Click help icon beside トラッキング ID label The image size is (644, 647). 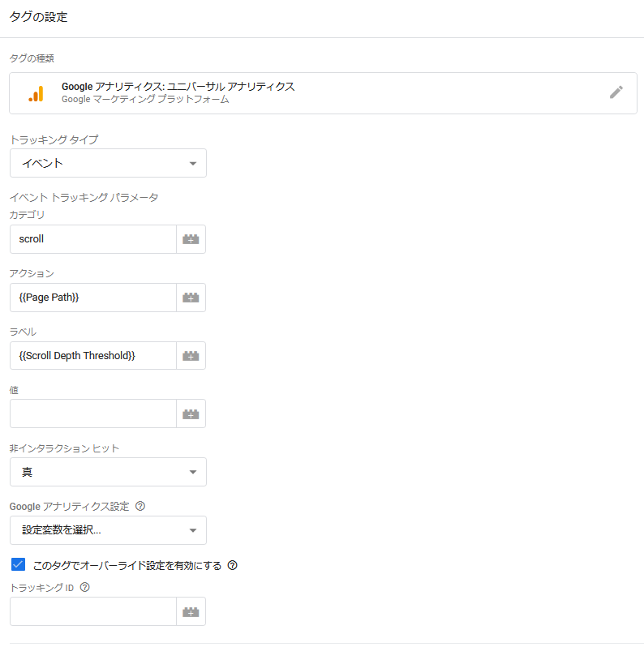(x=84, y=587)
